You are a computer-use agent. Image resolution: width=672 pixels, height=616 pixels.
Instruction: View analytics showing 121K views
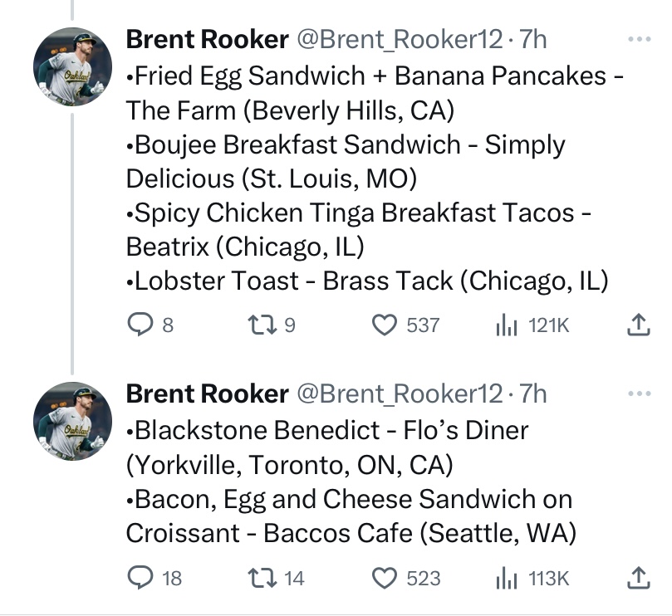tap(532, 325)
